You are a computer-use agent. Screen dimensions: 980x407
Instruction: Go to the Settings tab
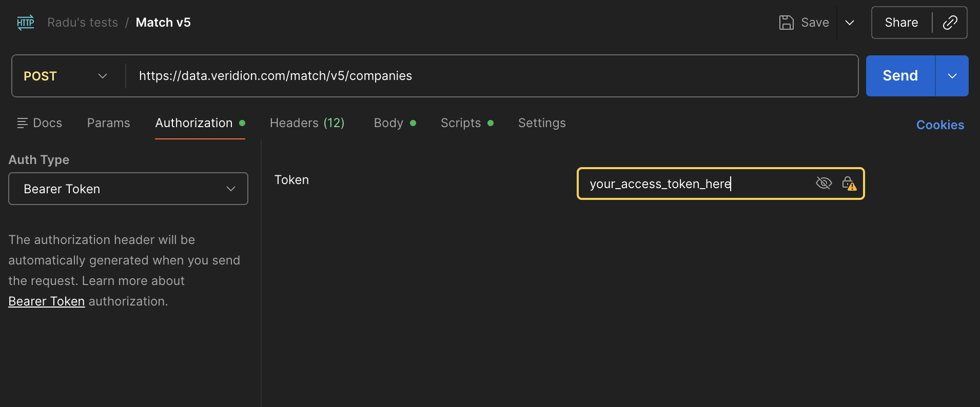[x=542, y=123]
